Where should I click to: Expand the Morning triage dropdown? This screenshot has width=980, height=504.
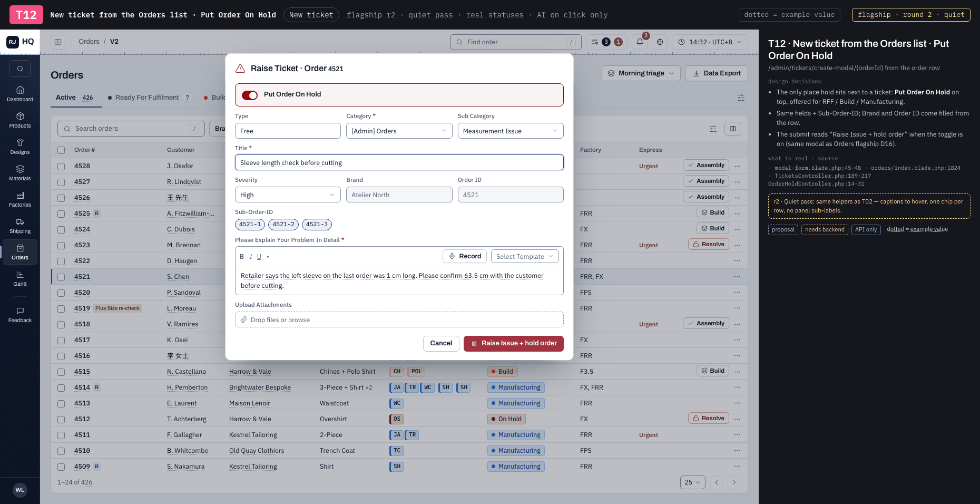click(641, 73)
